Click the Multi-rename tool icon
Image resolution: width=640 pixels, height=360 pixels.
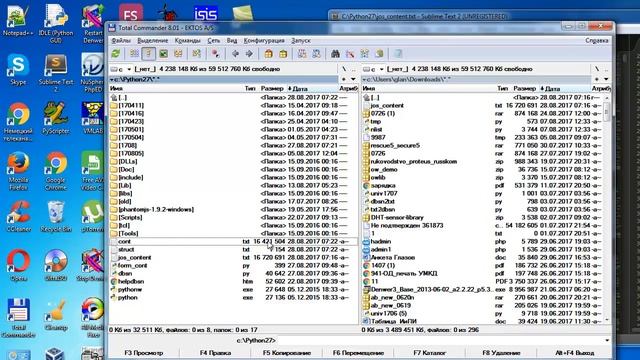(350, 53)
